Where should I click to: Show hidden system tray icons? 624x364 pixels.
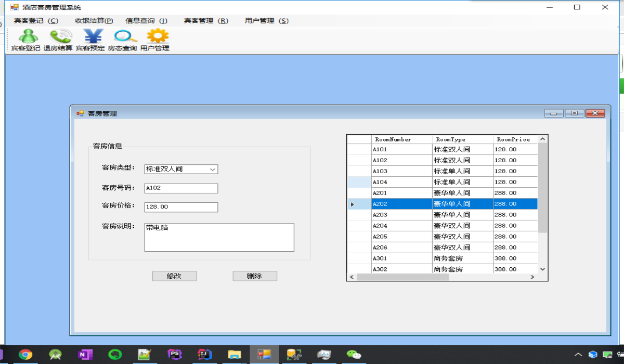[578, 355]
